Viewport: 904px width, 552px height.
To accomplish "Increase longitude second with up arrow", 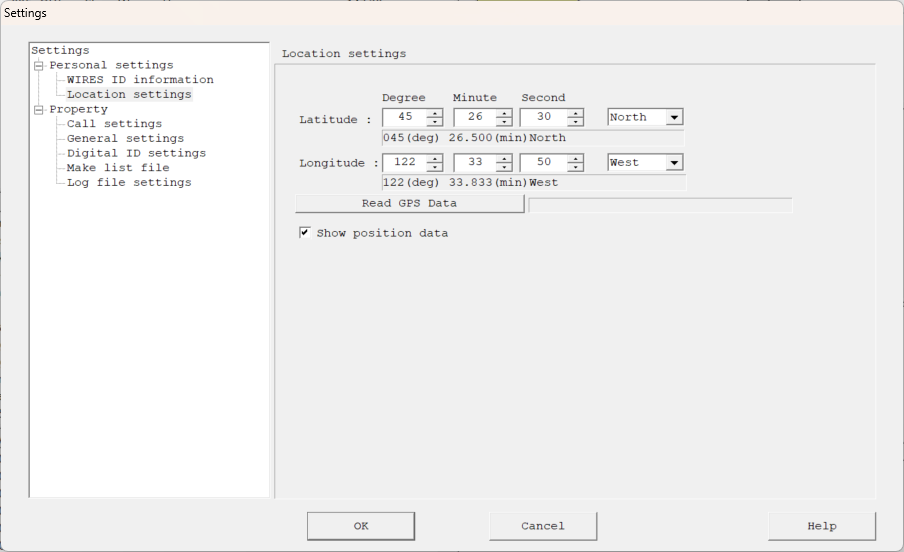I will tap(575, 159).
